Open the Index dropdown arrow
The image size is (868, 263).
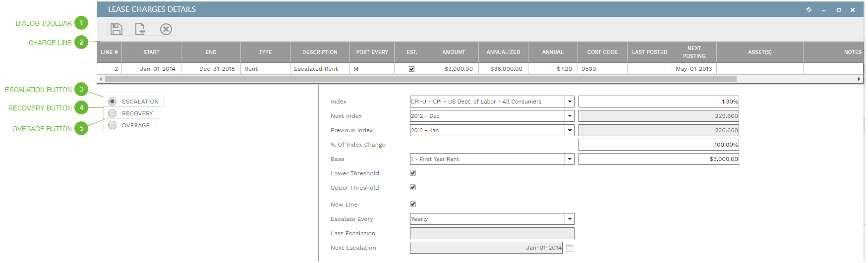tap(570, 102)
